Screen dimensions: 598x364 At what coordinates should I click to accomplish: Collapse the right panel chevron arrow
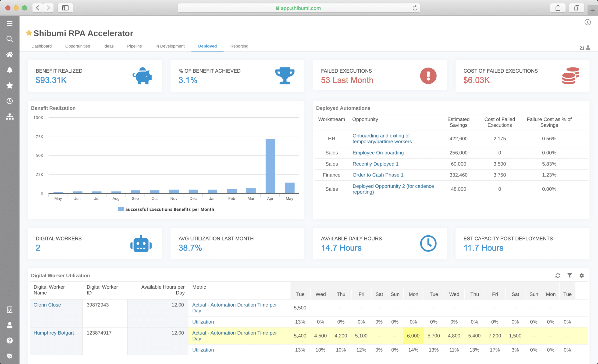587,22
